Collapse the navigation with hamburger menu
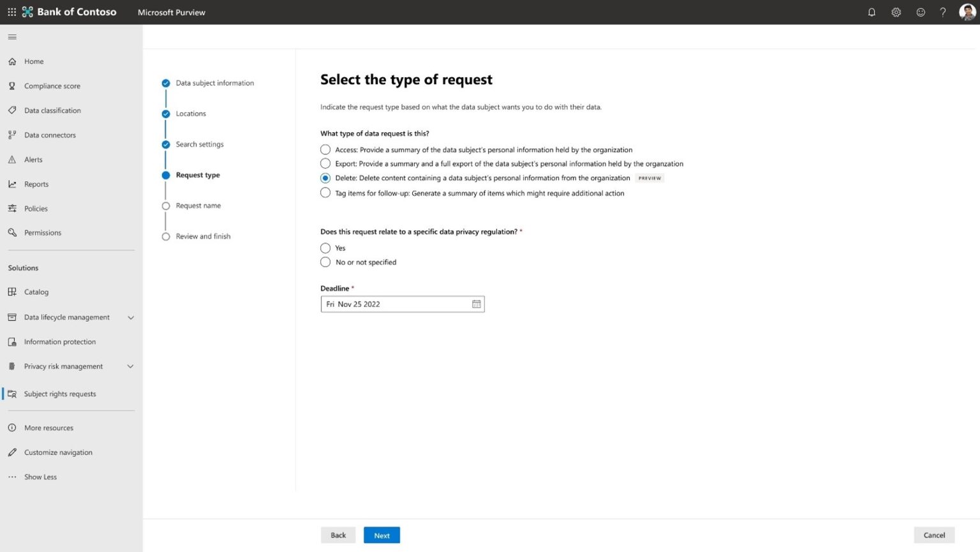 pos(11,36)
